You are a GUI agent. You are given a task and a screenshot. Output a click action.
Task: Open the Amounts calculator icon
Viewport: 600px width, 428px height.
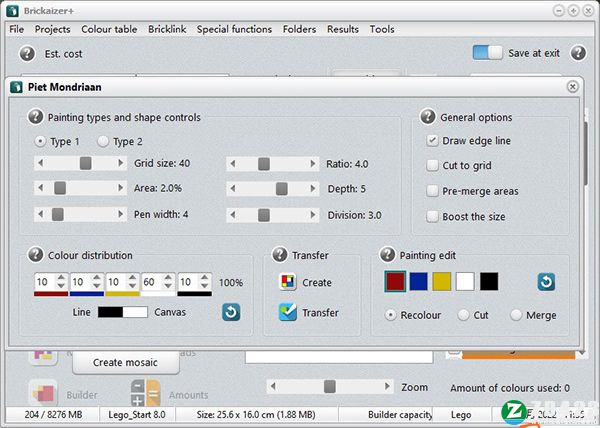coord(145,393)
